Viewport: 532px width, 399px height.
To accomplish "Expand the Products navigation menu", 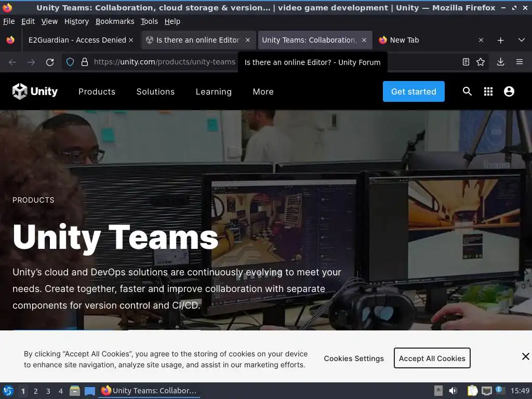I will click(x=97, y=91).
